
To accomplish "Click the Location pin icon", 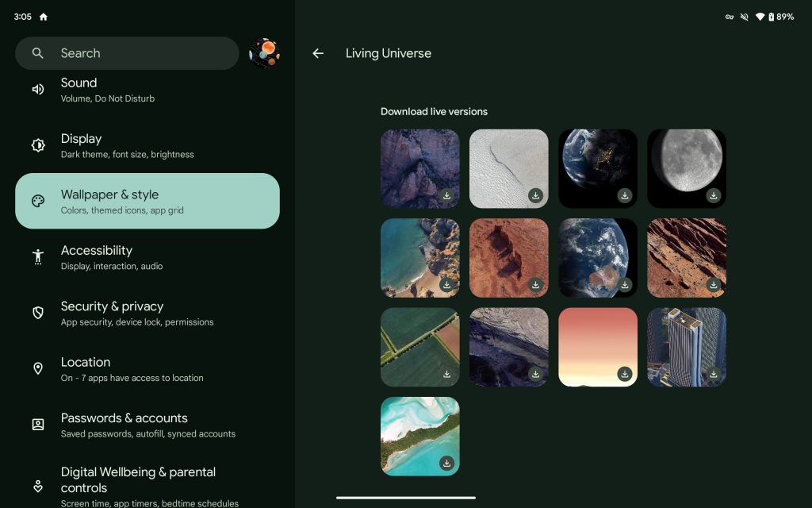I will click(x=38, y=368).
